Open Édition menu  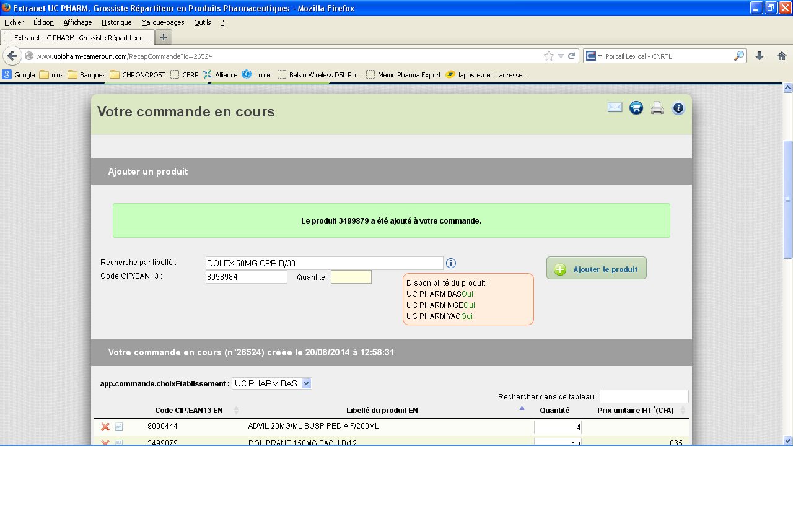coord(43,22)
